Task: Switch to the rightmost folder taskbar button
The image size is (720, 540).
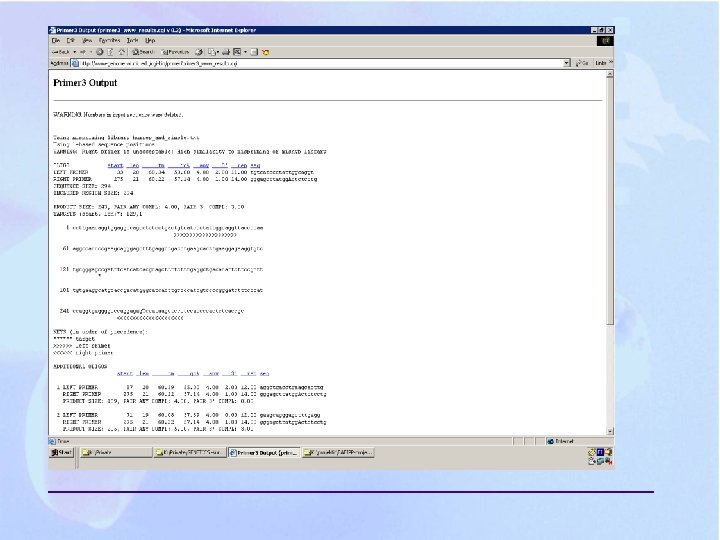Action: (x=338, y=452)
